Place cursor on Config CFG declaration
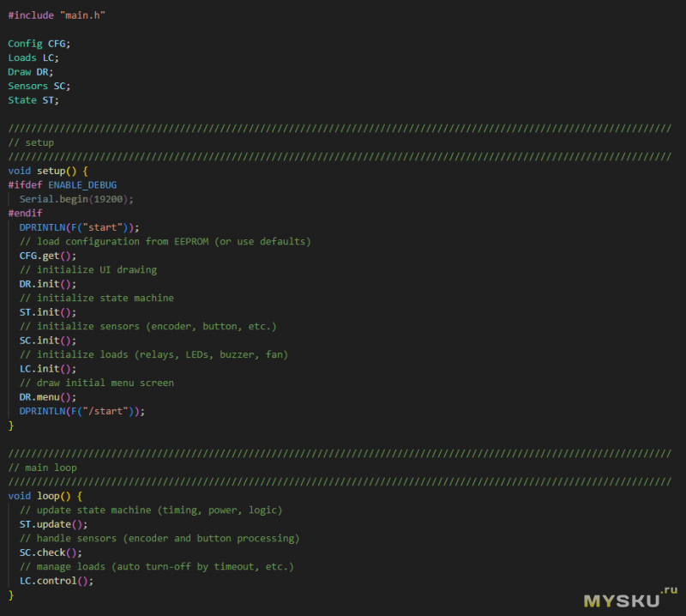The image size is (686, 616). [x=39, y=44]
